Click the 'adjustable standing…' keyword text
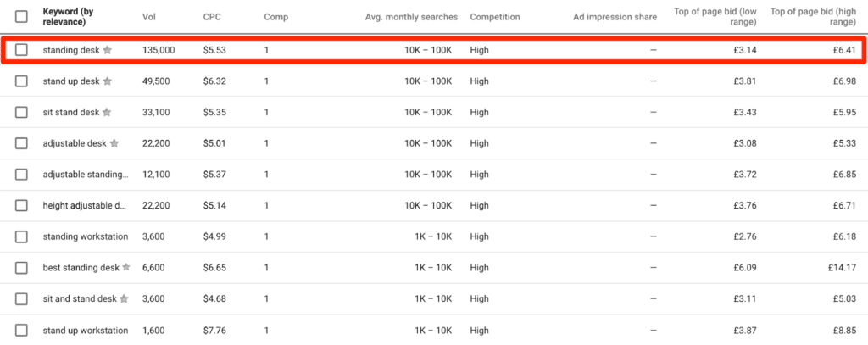Screen dimensions: 868x345 pyautogui.click(x=85, y=175)
